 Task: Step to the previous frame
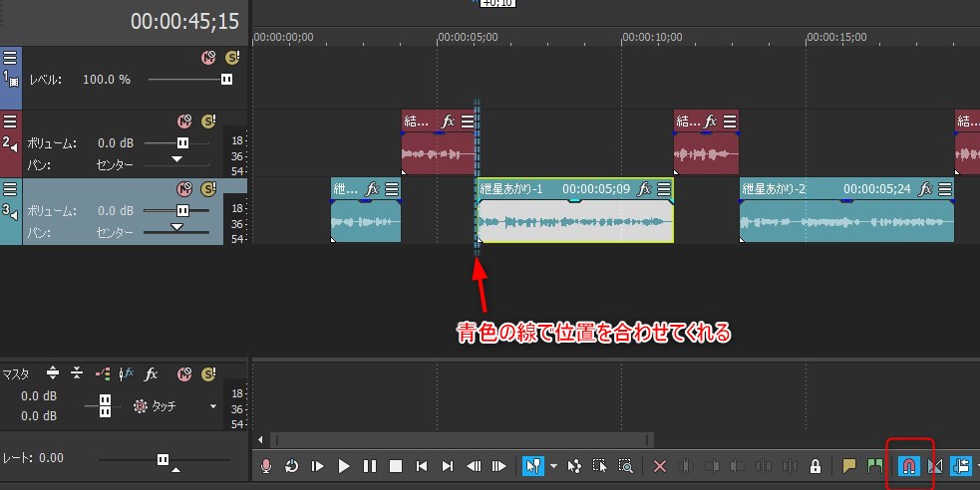click(x=474, y=466)
